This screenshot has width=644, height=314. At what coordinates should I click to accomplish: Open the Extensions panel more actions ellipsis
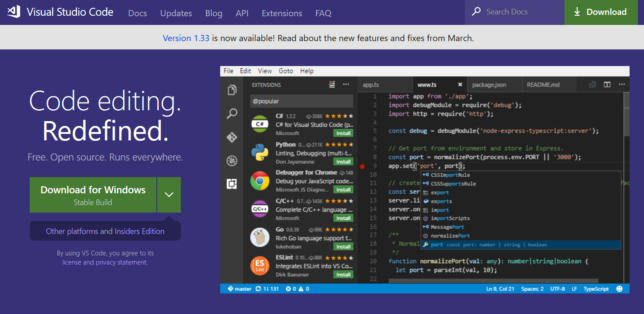346,84
